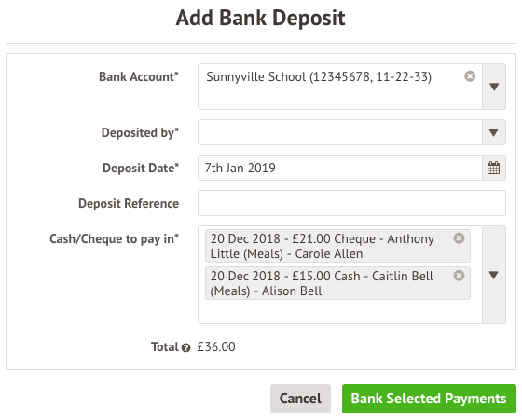Expand the Bank Account dropdown arrow
The width and height of the screenshot is (522, 420).
[494, 87]
